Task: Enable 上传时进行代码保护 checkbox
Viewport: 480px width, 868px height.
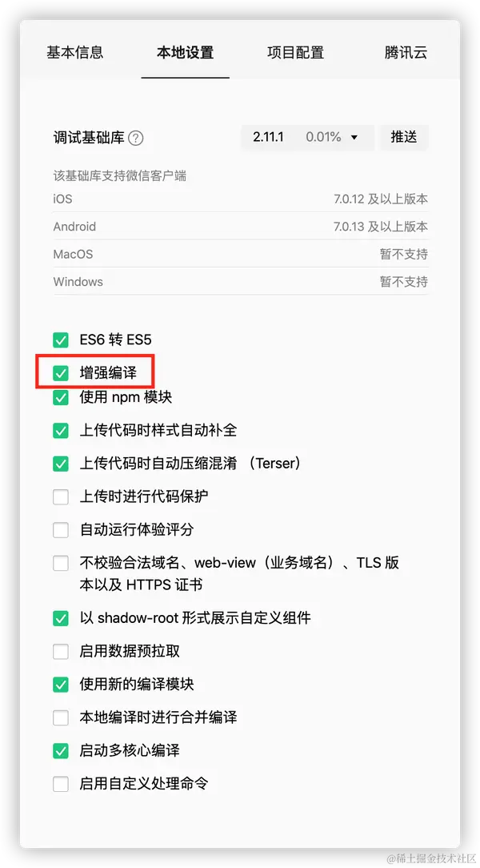Action: point(61,497)
